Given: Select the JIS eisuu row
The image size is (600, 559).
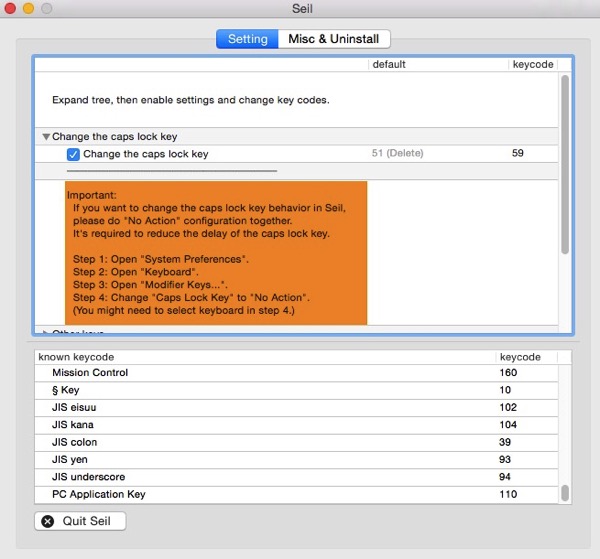Looking at the screenshot, I should pos(296,407).
